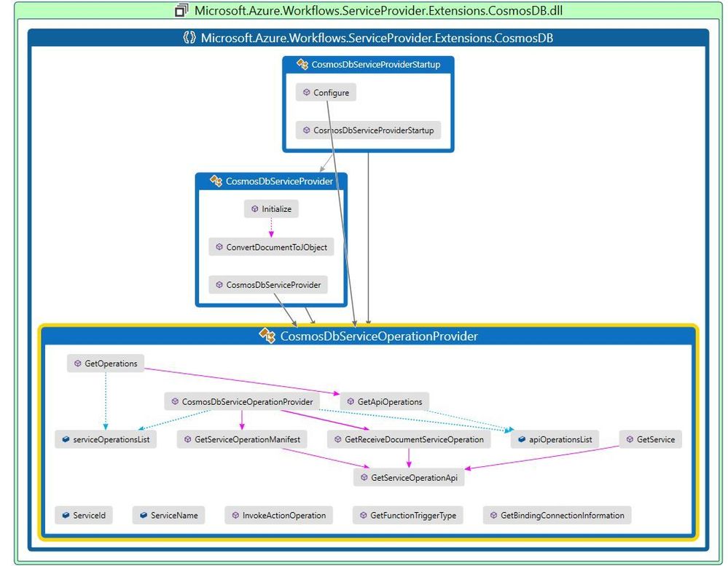
Task: Click the field icon beside apiOperationsList
Action: tap(521, 439)
